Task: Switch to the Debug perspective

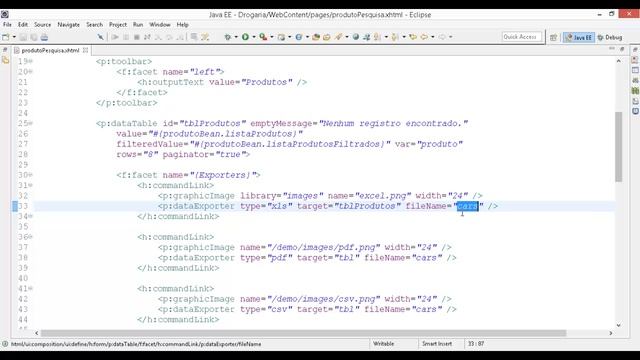Action: coord(610,37)
